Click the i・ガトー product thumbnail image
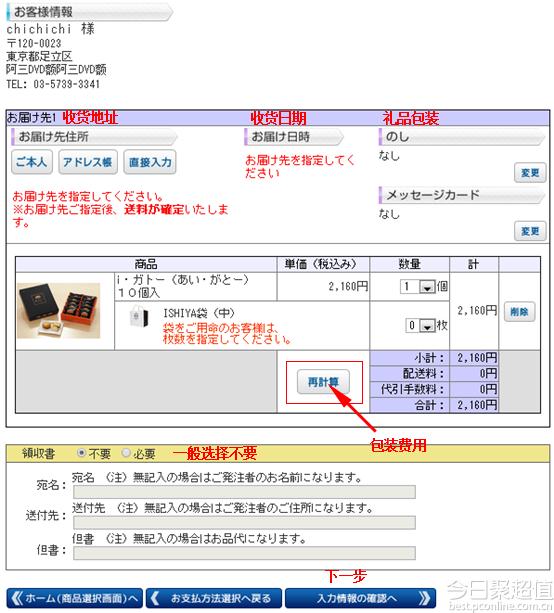554x613 pixels. coord(59,311)
